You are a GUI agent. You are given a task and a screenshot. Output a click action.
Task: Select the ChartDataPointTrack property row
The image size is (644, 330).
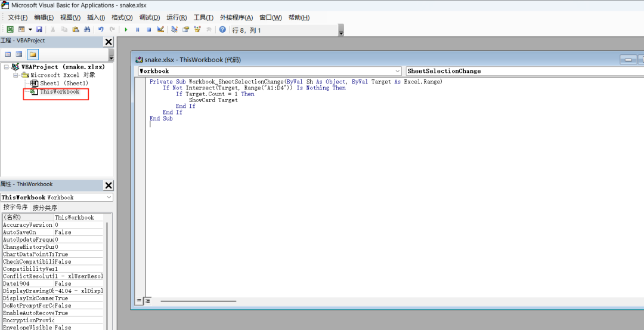pos(53,254)
